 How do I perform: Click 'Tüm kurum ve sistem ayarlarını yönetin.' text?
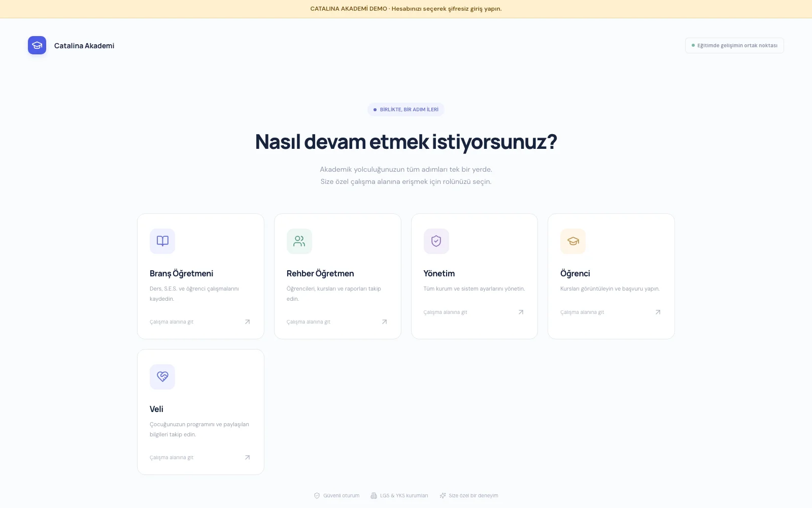475,289
